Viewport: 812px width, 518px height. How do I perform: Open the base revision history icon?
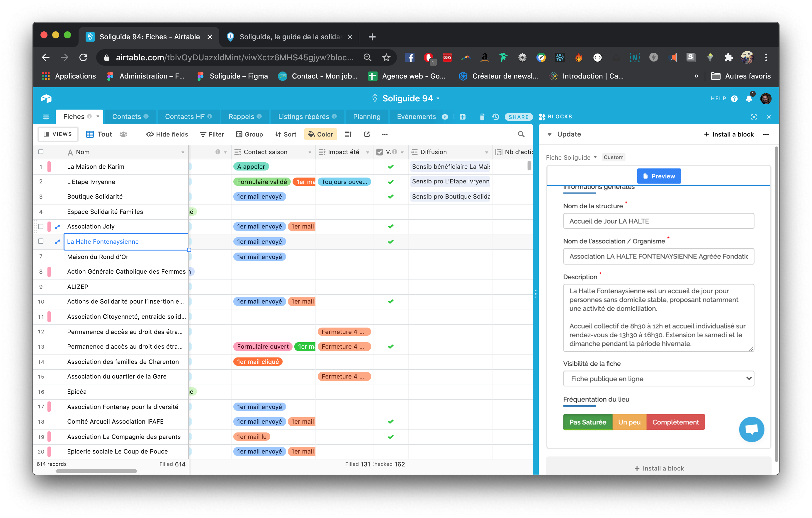[x=495, y=117]
